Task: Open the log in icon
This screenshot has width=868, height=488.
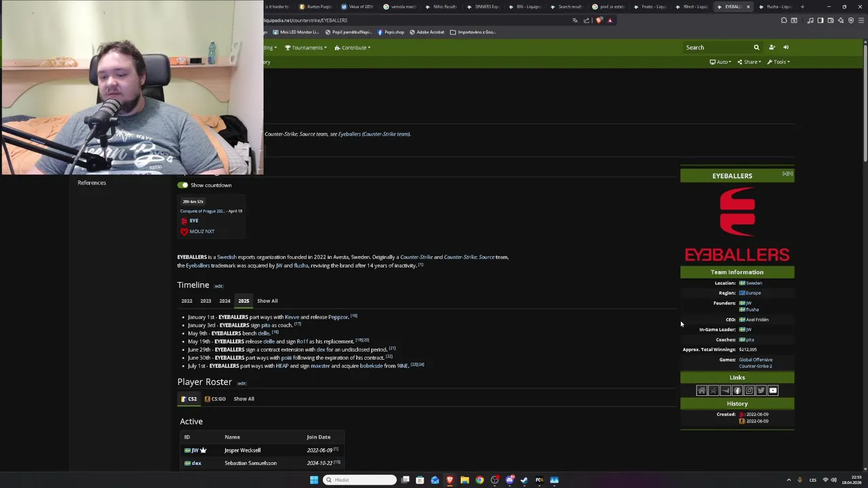Action: point(786,47)
